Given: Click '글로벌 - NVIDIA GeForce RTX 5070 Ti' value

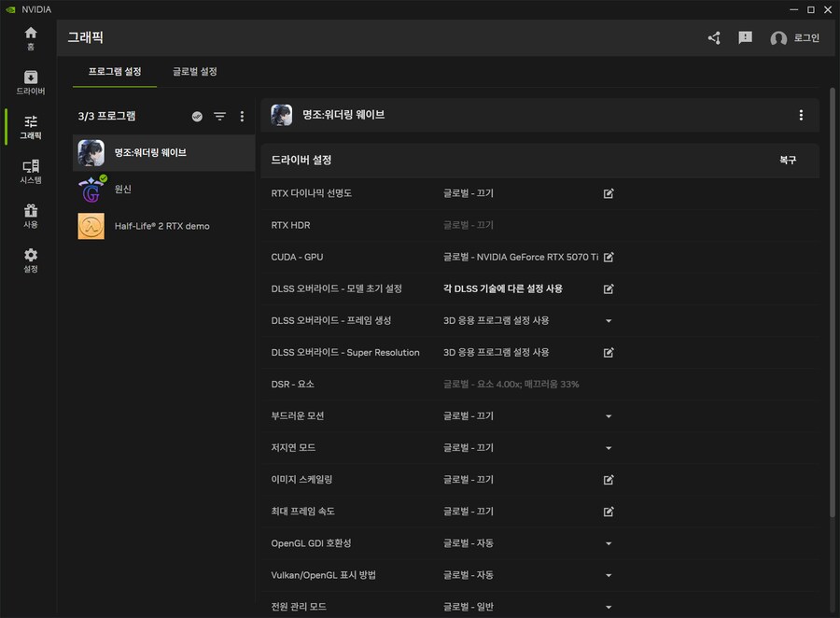Looking at the screenshot, I should [521, 258].
